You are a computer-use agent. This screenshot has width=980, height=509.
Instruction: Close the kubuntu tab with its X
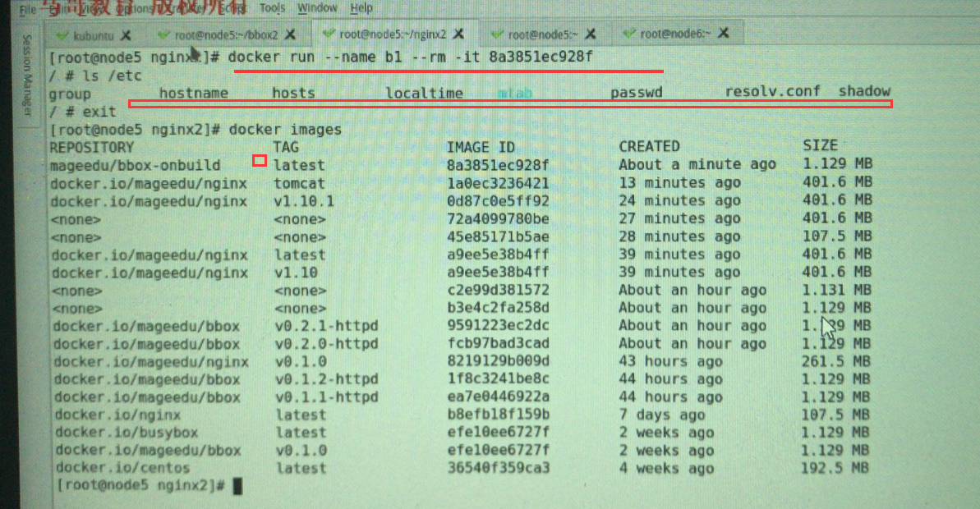tap(127, 35)
